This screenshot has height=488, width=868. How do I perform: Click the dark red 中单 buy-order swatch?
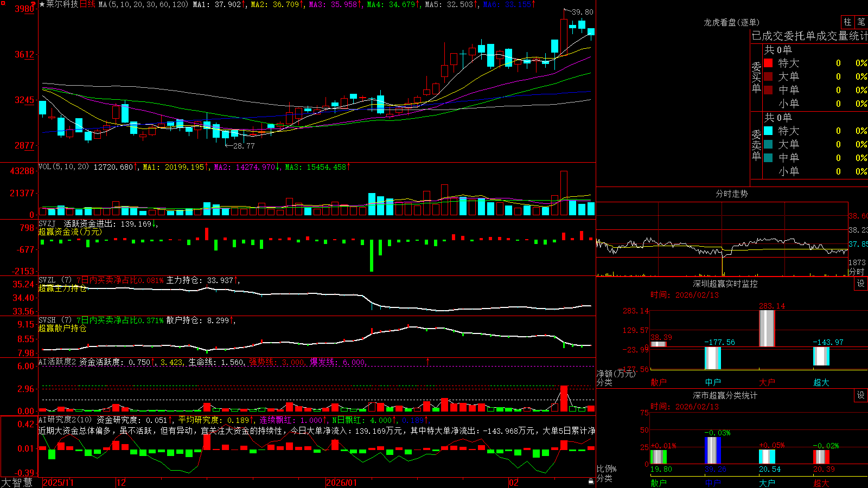[768, 90]
